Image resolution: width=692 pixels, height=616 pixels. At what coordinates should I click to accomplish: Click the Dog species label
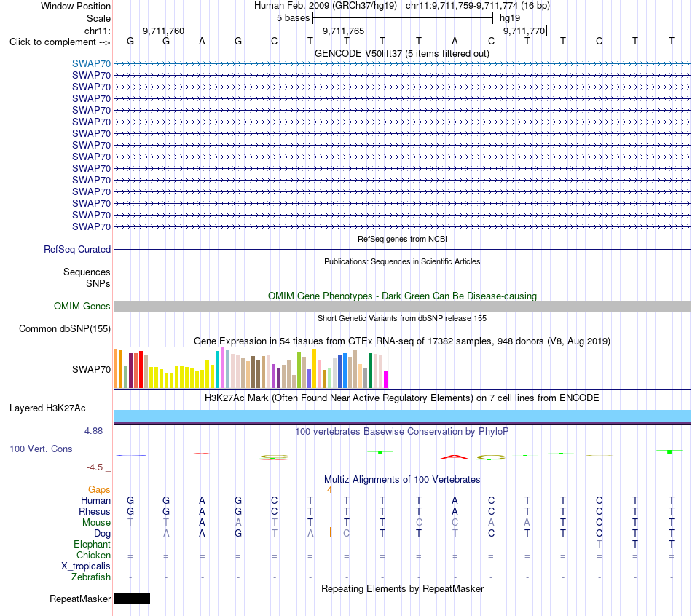pos(102,534)
